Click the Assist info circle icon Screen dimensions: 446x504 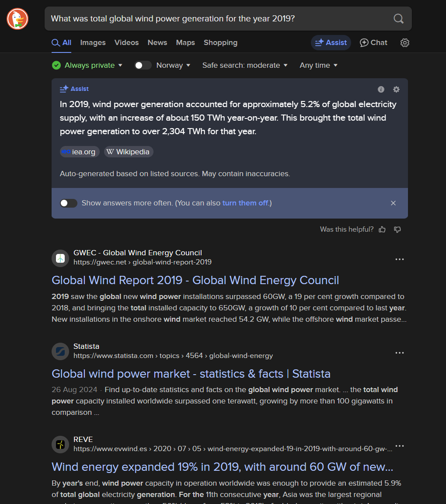[381, 89]
